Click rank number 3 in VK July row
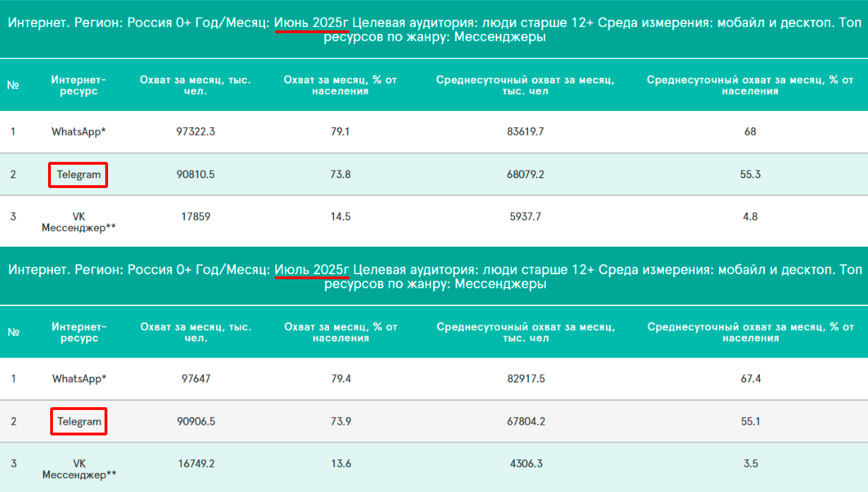868x492 pixels. click(13, 464)
